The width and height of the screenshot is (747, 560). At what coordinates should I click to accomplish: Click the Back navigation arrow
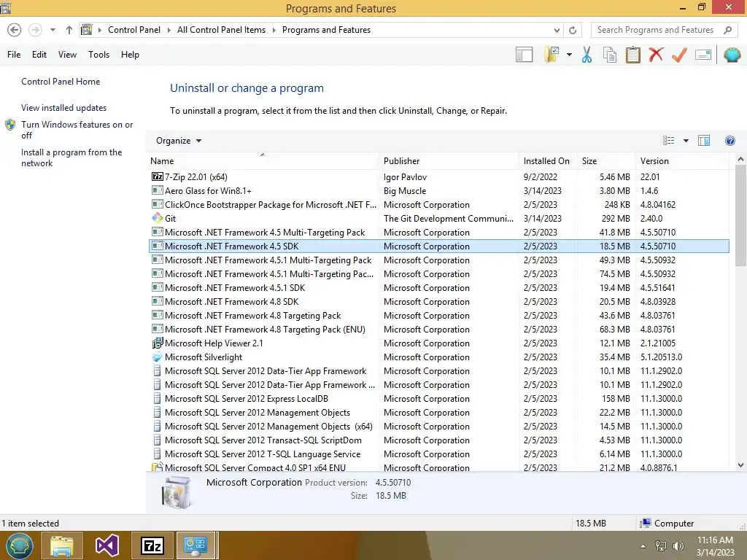[15, 30]
